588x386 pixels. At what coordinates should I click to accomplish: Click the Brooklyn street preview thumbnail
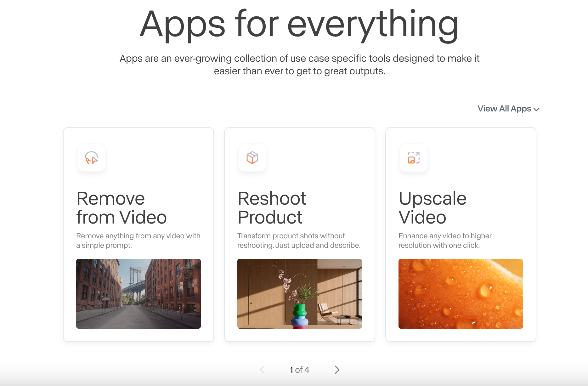[x=139, y=293]
